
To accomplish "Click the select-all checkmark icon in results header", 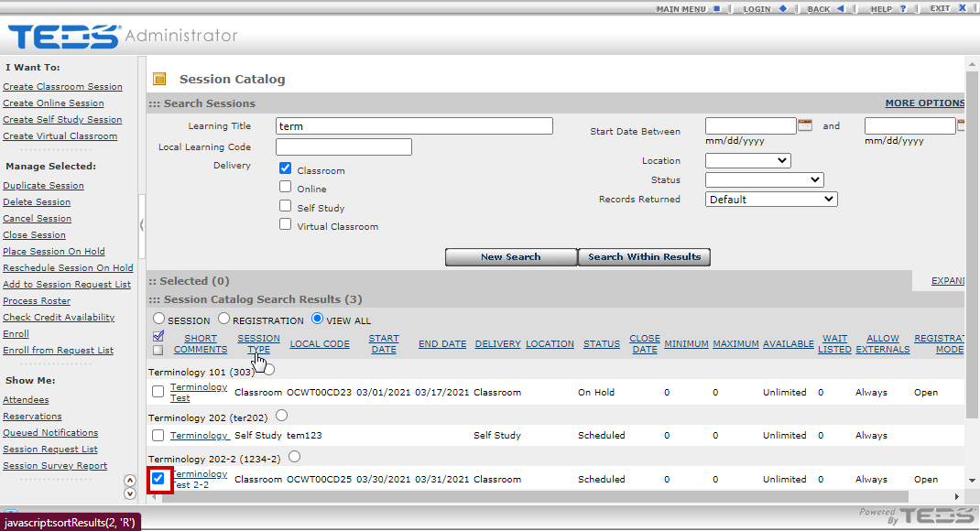I will point(158,336).
